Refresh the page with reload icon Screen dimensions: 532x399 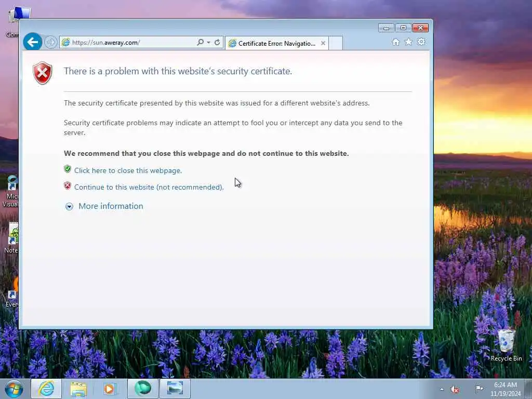click(x=217, y=43)
